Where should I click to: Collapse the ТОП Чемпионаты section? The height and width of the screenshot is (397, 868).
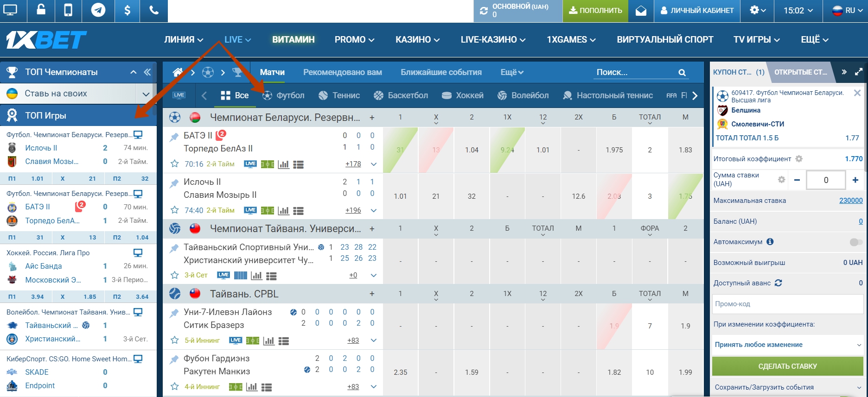click(x=134, y=72)
